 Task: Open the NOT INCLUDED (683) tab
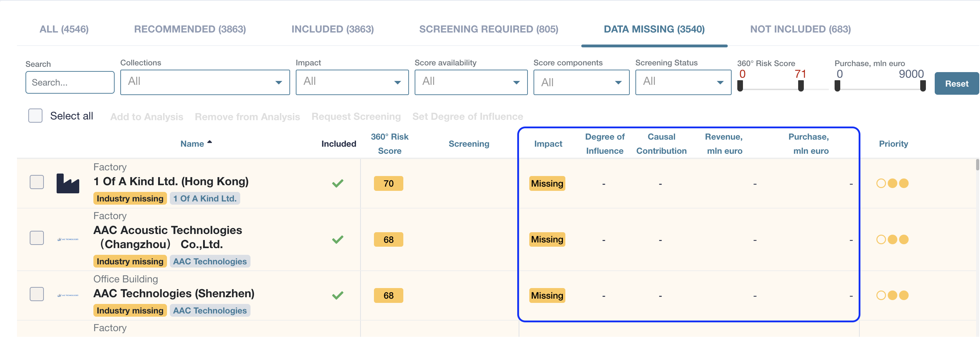click(x=800, y=29)
